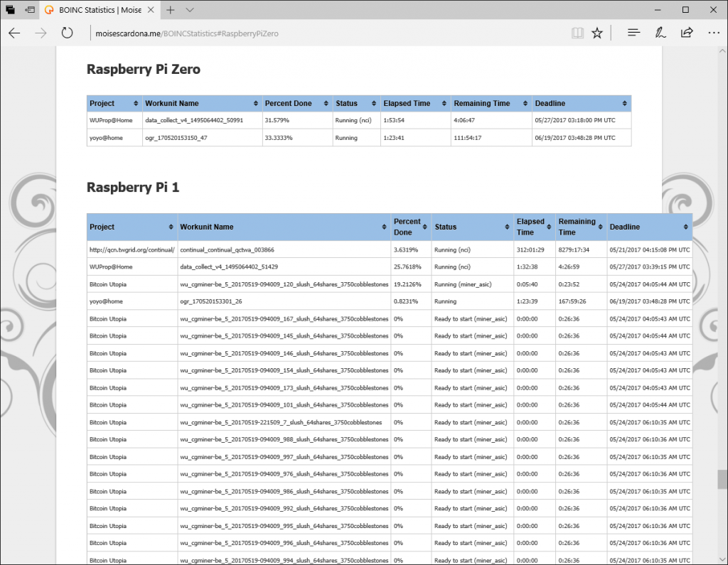The image size is (728, 565).
Task: Click the page scrollbar thumb
Action: [722, 479]
